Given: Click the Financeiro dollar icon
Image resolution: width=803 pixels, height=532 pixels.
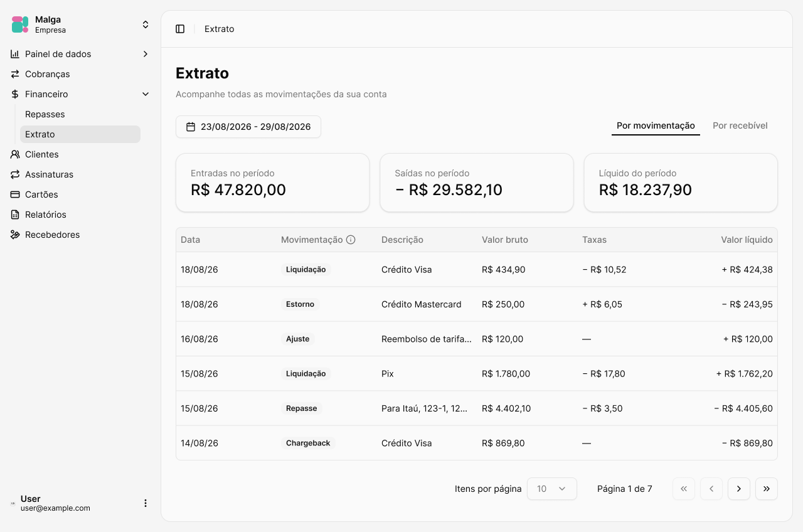Looking at the screenshot, I should [15, 94].
